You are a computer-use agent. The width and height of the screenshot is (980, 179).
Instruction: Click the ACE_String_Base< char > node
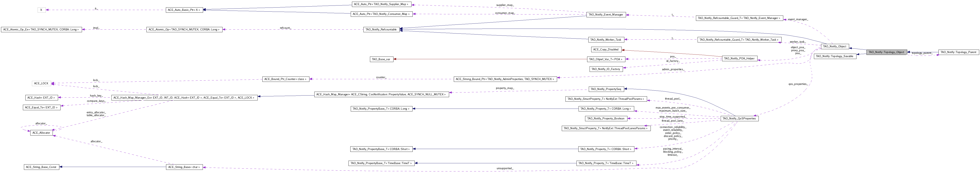pos(184,167)
